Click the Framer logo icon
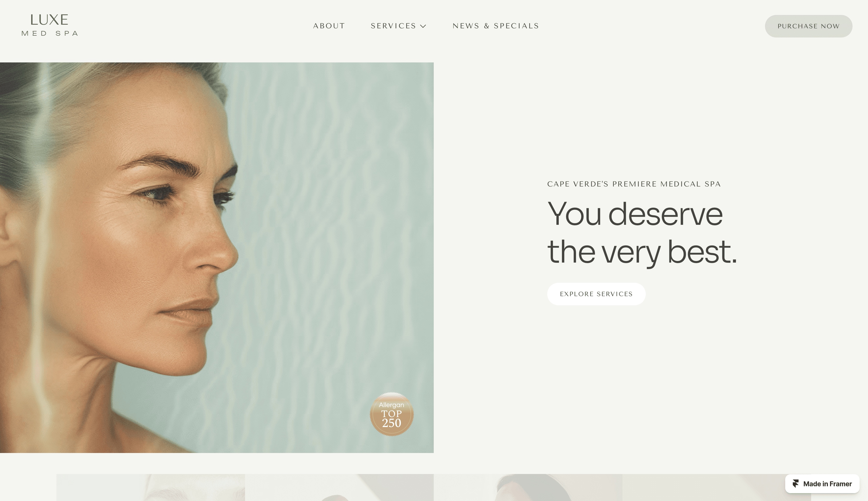 (x=795, y=484)
